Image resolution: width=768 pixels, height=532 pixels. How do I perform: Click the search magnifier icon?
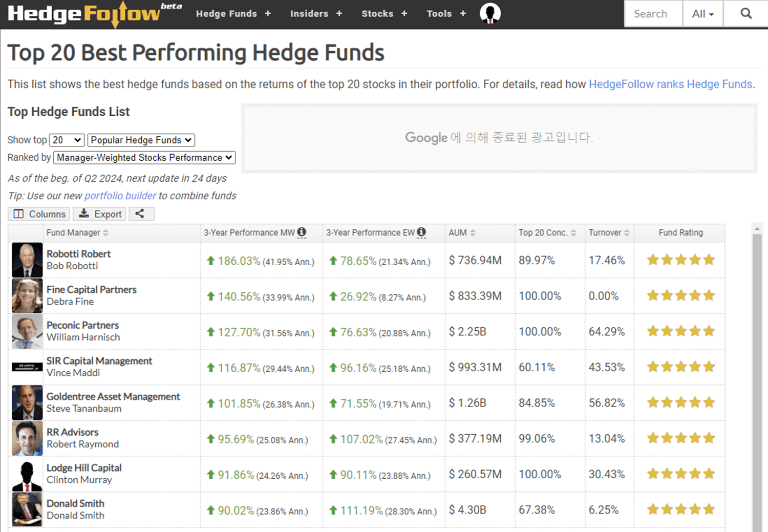click(746, 14)
